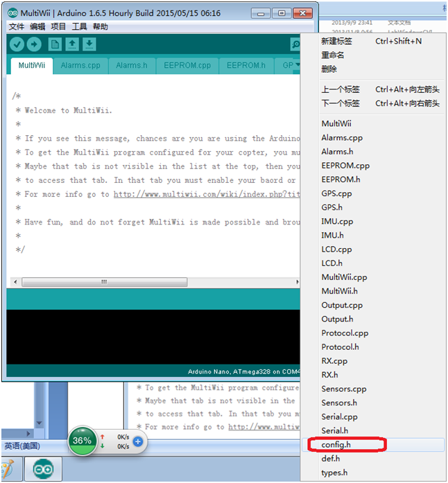The image size is (448, 483).
Task: Click the editor scrollbar left arrow
Action: [15, 282]
